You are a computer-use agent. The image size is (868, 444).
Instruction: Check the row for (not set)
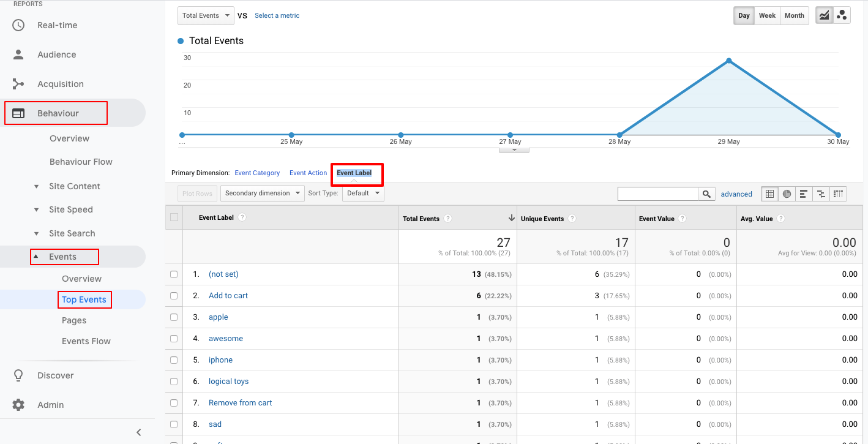174,274
